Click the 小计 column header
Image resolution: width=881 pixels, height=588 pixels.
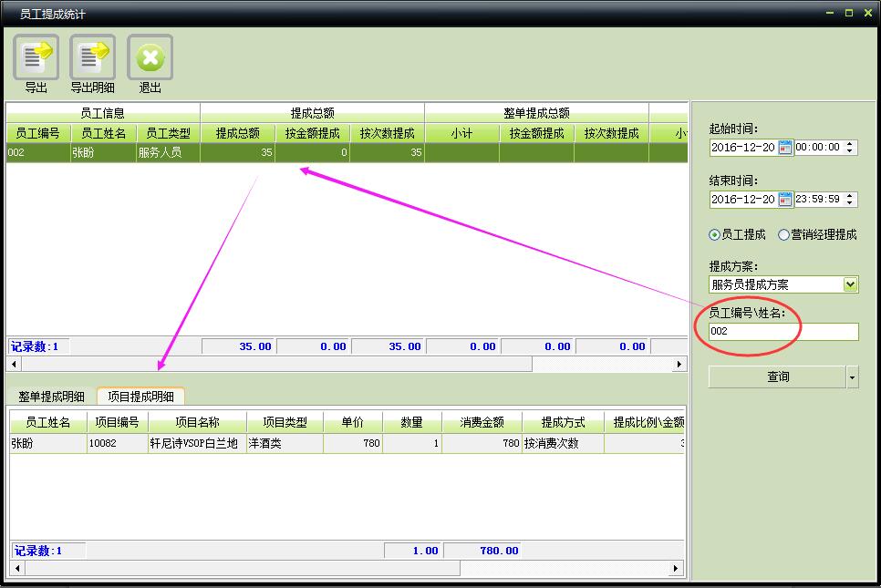[x=461, y=134]
